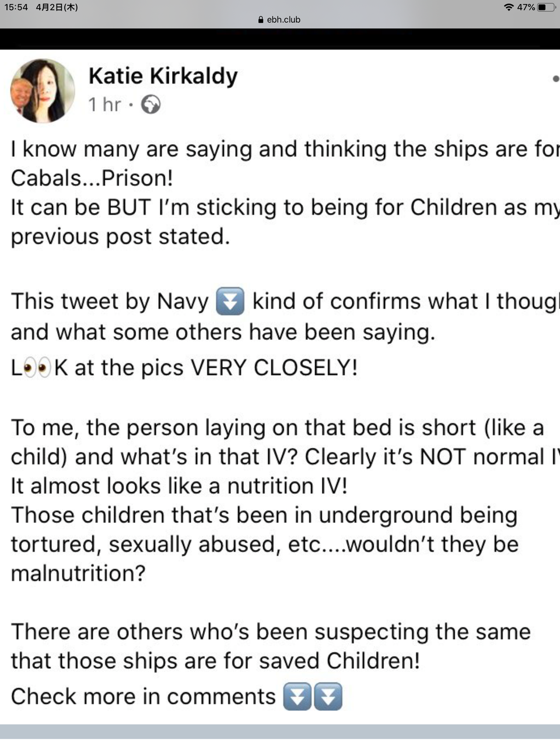Viewport: 560px width, 747px height.
Task: Open the '1 hr' post timestamp
Action: pos(104,104)
